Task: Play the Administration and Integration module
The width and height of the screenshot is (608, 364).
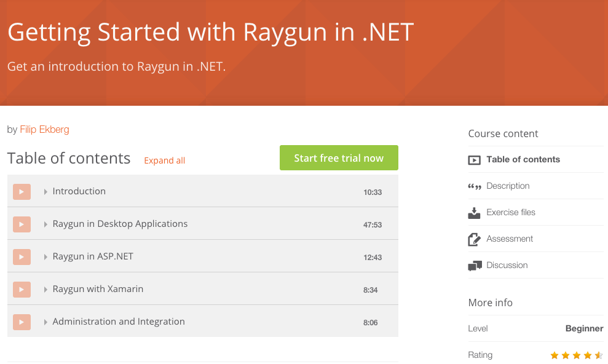Action: coord(22,322)
